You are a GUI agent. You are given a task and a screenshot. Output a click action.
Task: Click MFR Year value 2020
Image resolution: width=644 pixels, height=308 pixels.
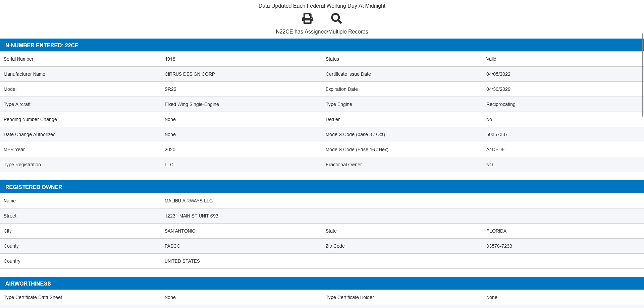click(170, 149)
